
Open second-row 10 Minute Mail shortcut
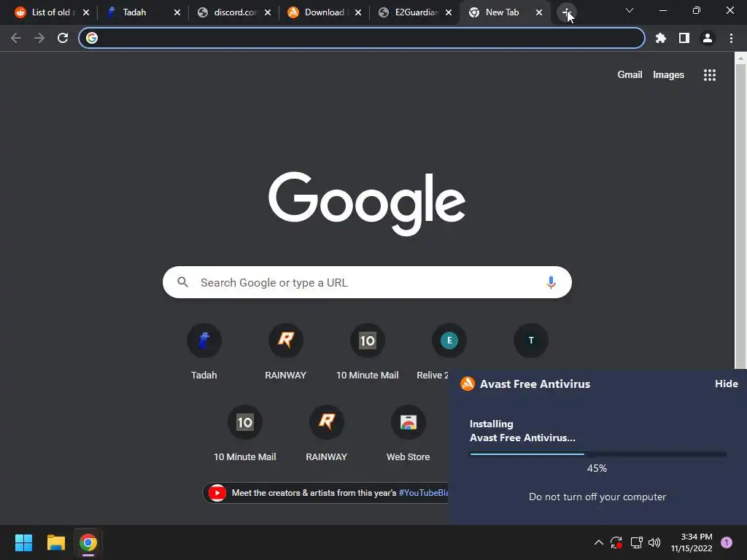click(244, 433)
